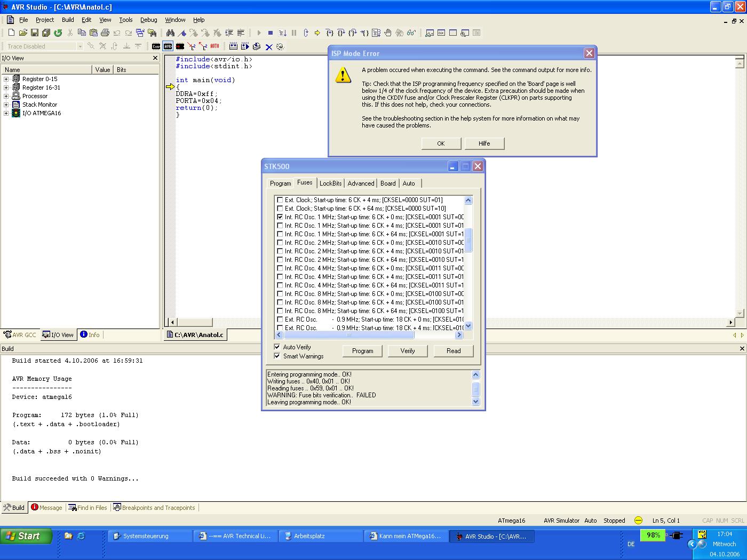Click the Step Over braces icon
This screenshot has width=747, height=560.
(341, 33)
